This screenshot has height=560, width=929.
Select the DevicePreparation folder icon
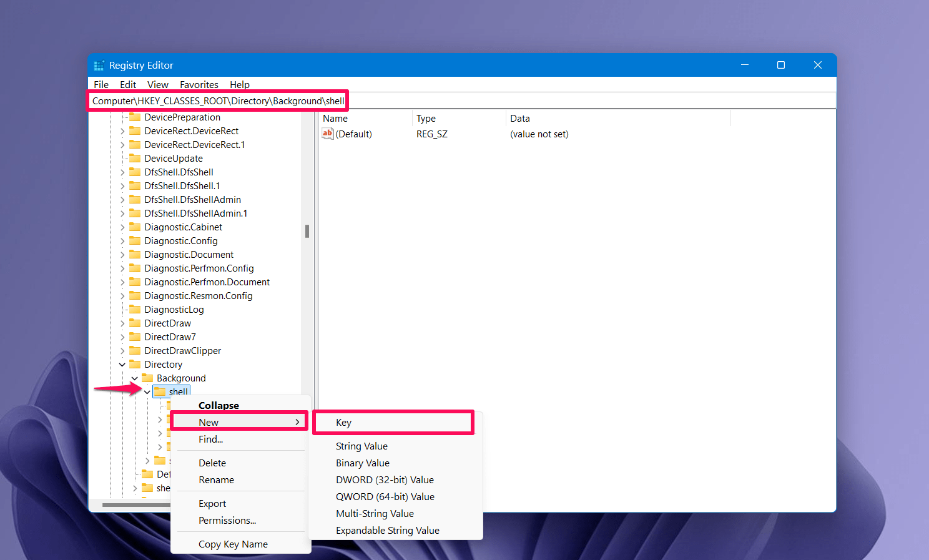[x=135, y=117]
